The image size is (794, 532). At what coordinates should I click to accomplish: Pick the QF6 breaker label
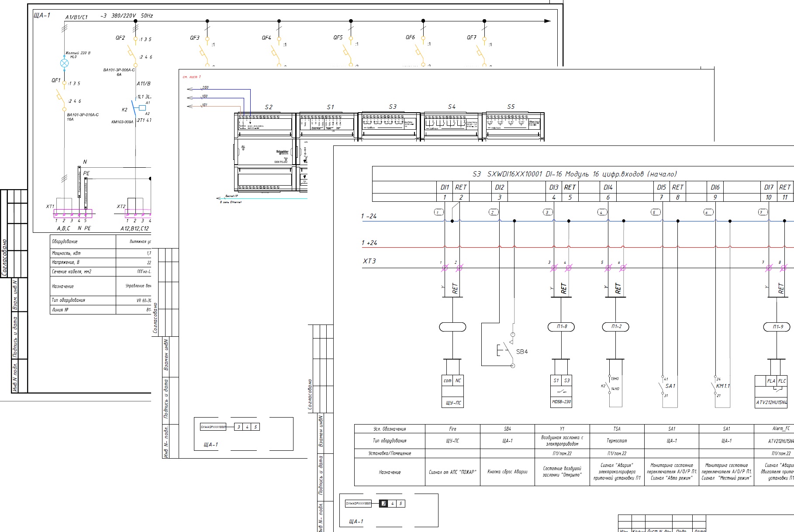(x=410, y=38)
